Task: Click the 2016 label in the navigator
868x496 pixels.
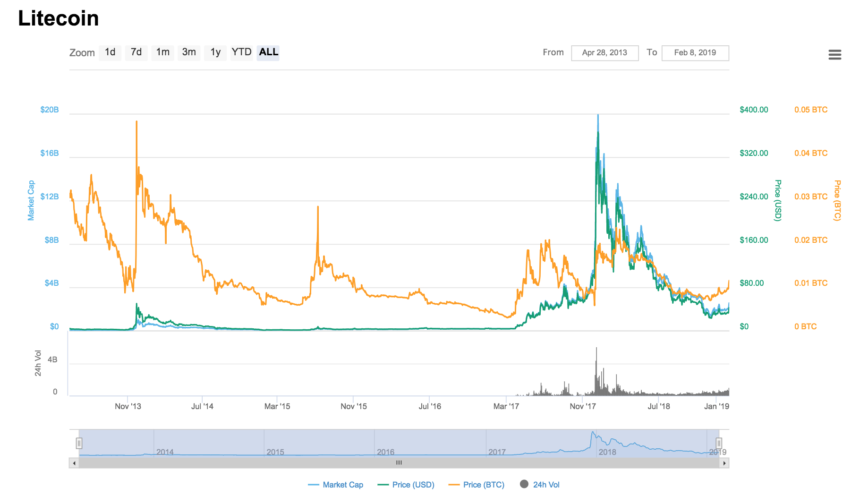Action: coord(385,452)
